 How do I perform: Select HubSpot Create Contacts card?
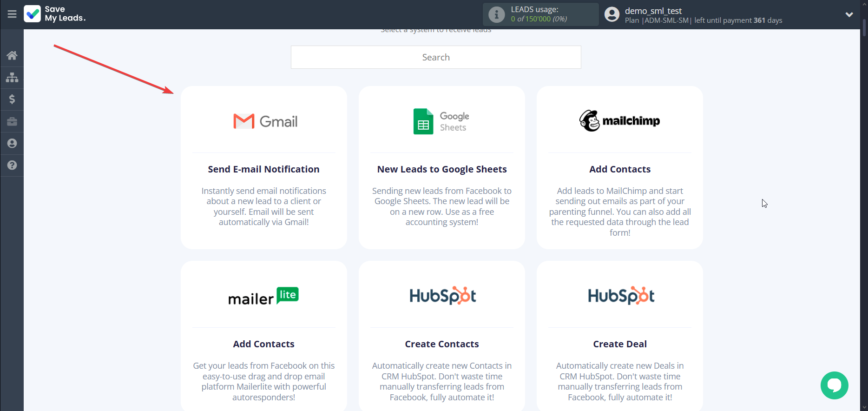(x=441, y=335)
